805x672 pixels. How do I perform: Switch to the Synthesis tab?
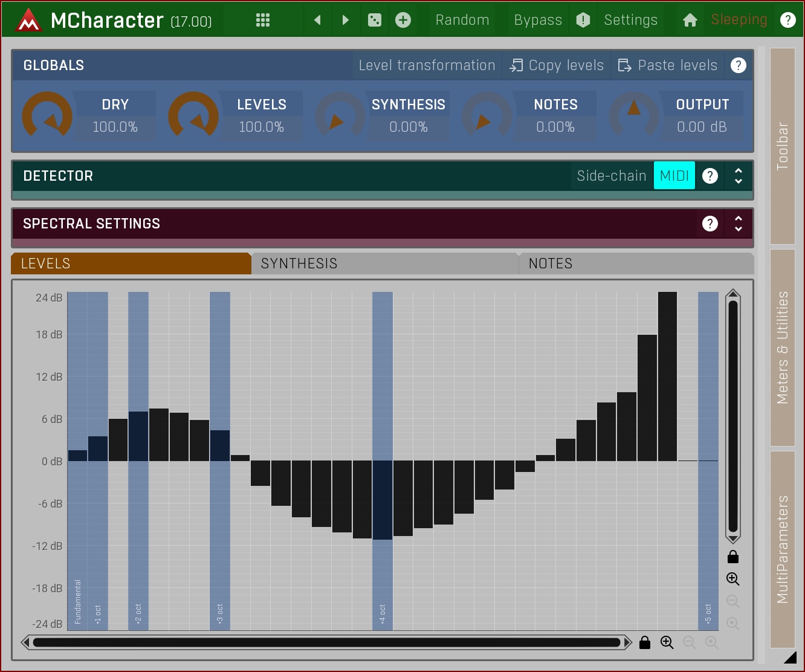tap(384, 263)
